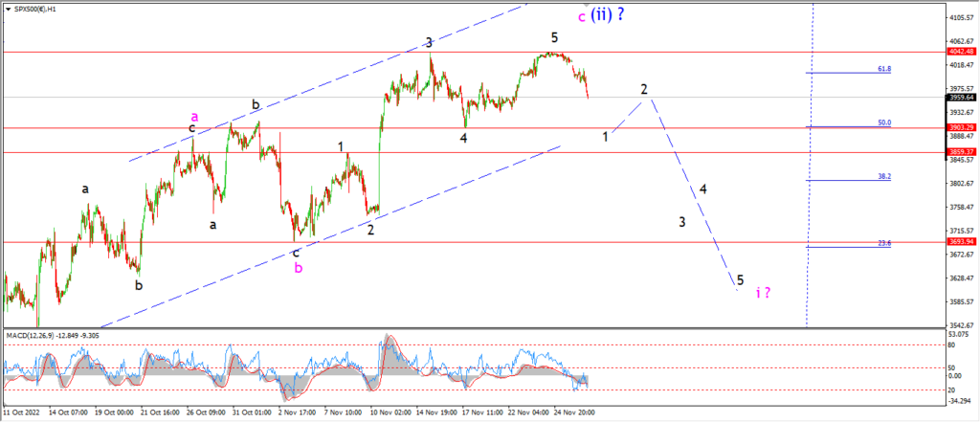
Task: Click the 11 Oct 2022 date label
Action: click(x=19, y=412)
